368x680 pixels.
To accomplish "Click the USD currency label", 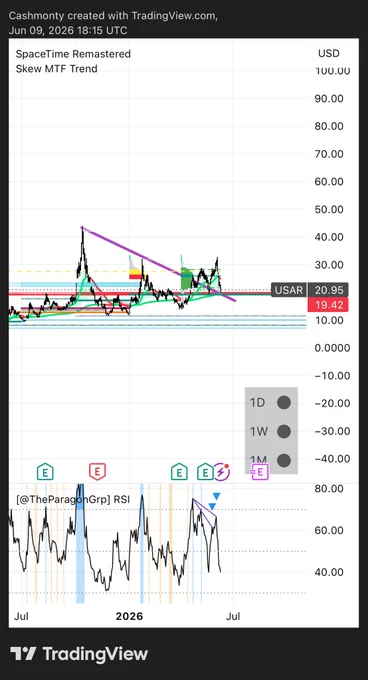I will [329, 53].
